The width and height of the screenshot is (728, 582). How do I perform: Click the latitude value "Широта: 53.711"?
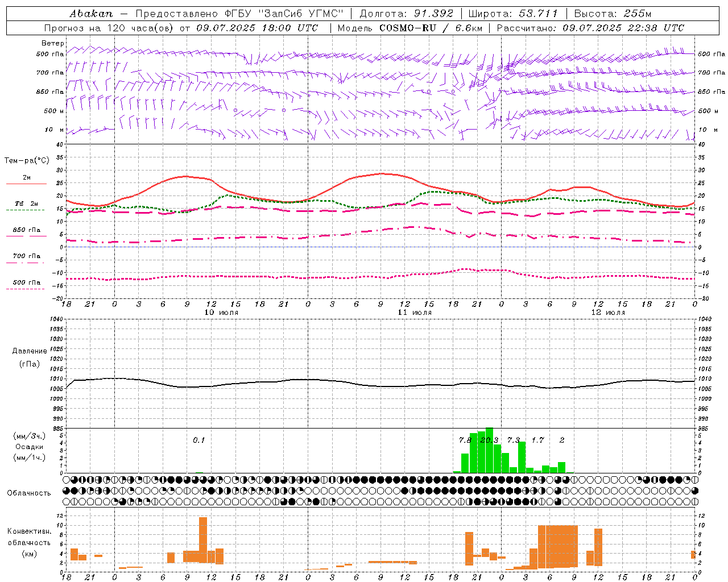(x=513, y=13)
